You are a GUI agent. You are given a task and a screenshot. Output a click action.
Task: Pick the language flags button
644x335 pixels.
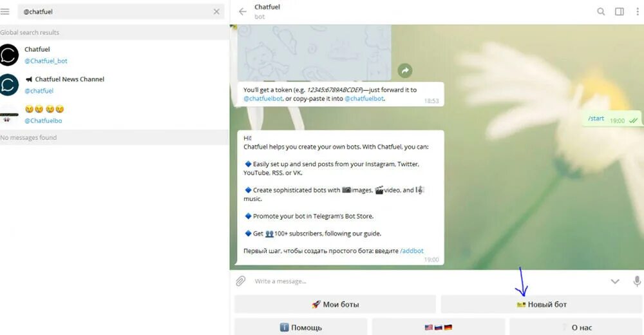[438, 327]
